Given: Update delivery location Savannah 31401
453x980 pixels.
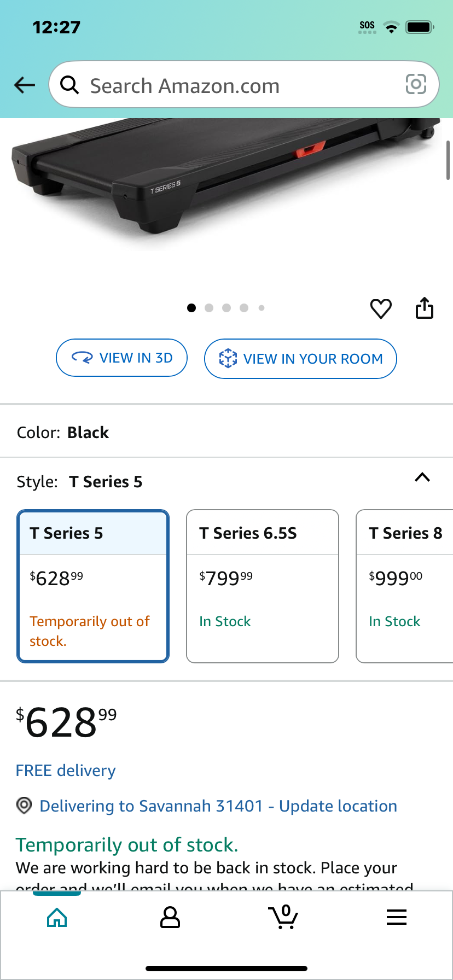Looking at the screenshot, I should pyautogui.click(x=218, y=806).
